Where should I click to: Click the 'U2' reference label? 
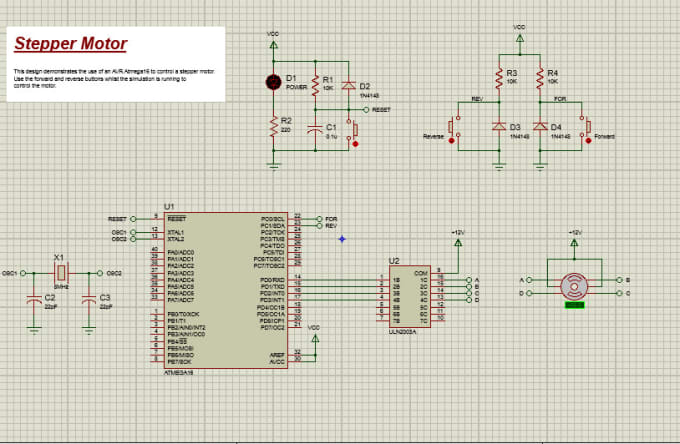394,261
